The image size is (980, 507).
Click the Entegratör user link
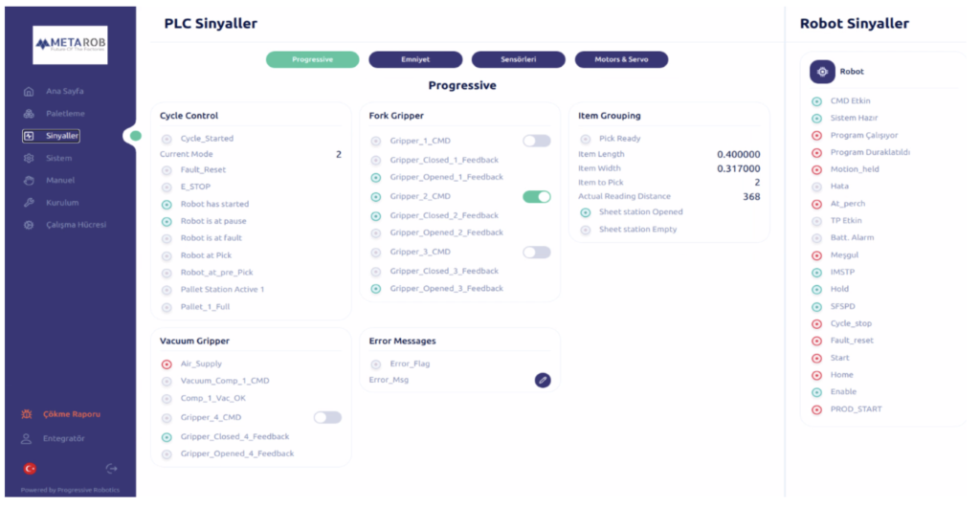click(63, 438)
